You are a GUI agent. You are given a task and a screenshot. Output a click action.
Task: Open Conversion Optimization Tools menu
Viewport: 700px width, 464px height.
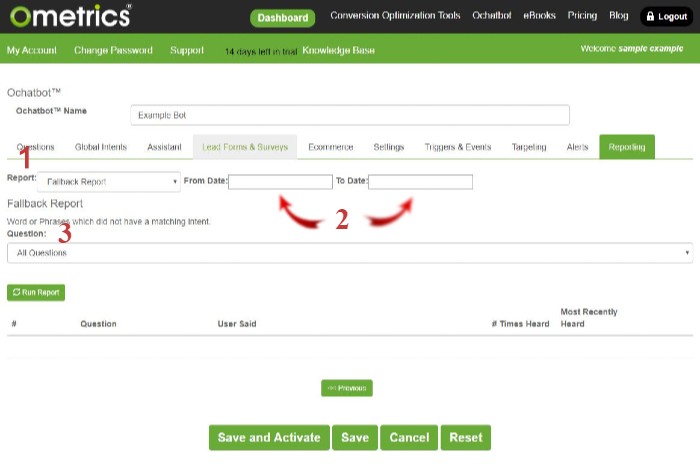pos(395,15)
